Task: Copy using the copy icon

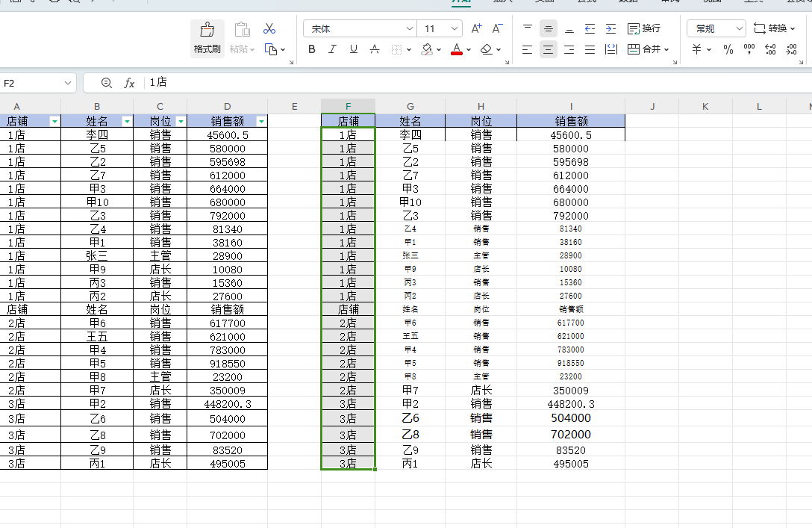Action: coord(270,49)
